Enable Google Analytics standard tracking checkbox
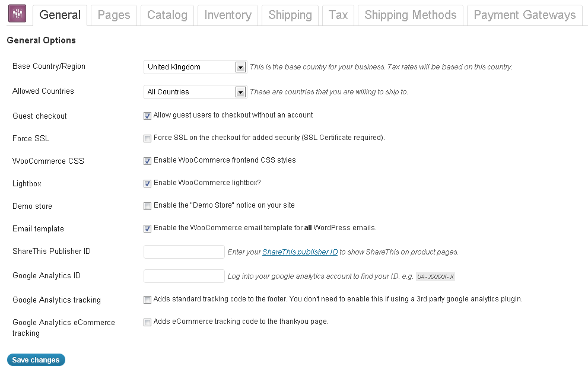The image size is (588, 369). pos(147,300)
